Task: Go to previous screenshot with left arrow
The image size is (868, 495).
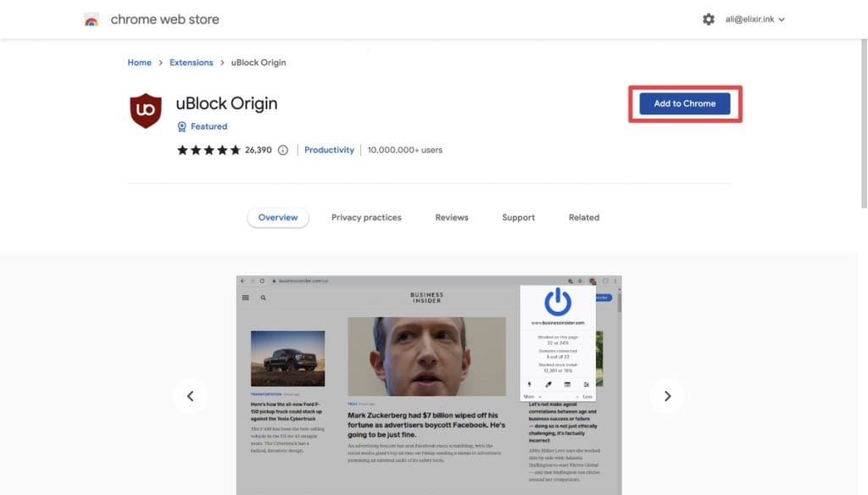Action: (191, 396)
